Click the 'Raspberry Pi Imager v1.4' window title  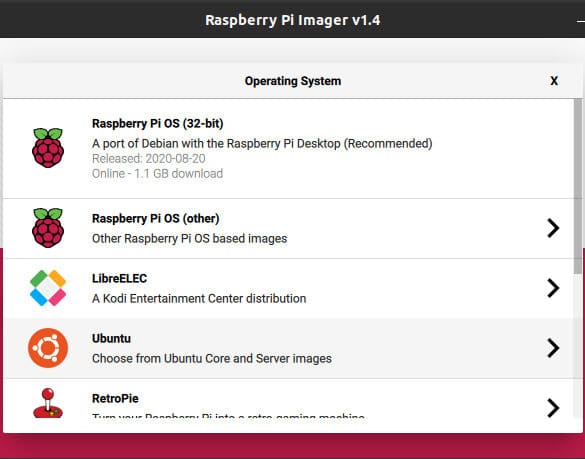pyautogui.click(x=292, y=20)
